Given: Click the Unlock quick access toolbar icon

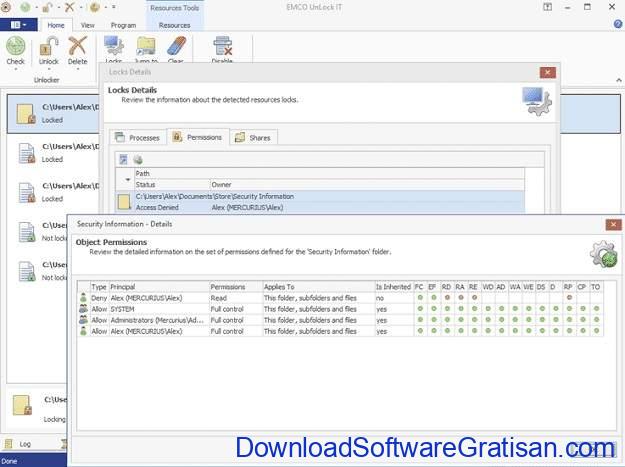Looking at the screenshot, I should (x=47, y=7).
